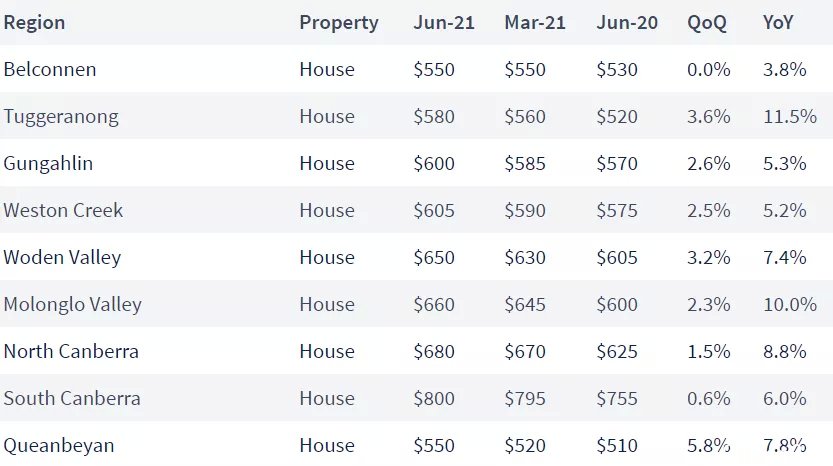This screenshot has width=833, height=466.
Task: Click the Jun-20 column header
Action: (627, 23)
